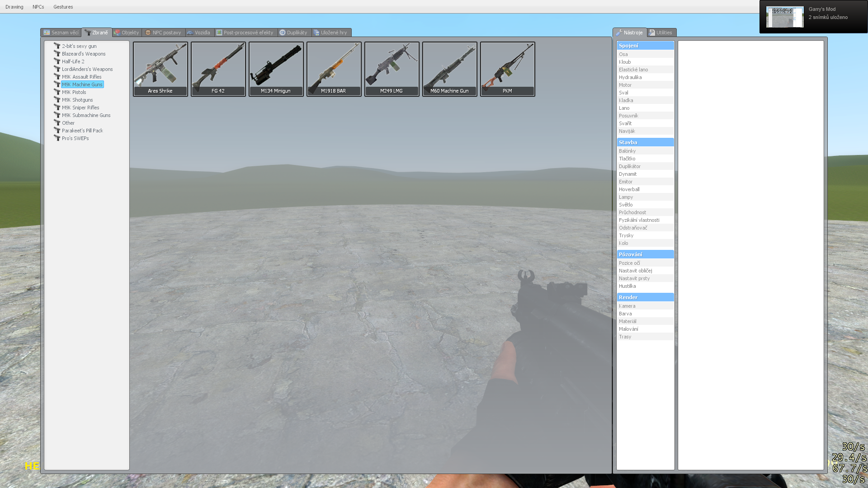Open the Seznam věcí tab
Screen dimensions: 868x488
[x=61, y=33]
